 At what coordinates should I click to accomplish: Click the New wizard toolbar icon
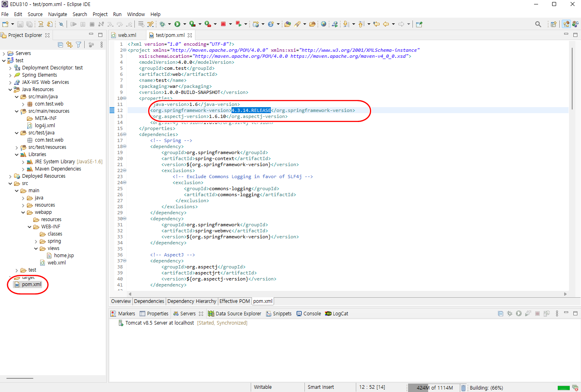point(5,24)
